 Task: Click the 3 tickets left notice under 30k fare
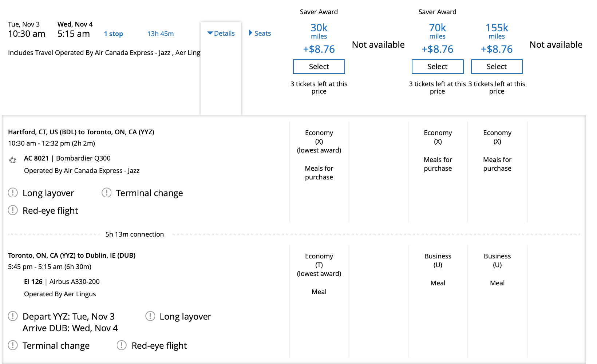click(319, 87)
